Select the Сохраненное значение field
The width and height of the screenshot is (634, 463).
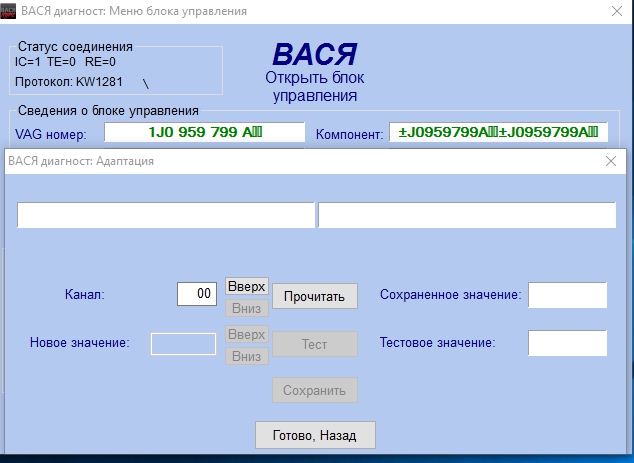pyautogui.click(x=567, y=295)
